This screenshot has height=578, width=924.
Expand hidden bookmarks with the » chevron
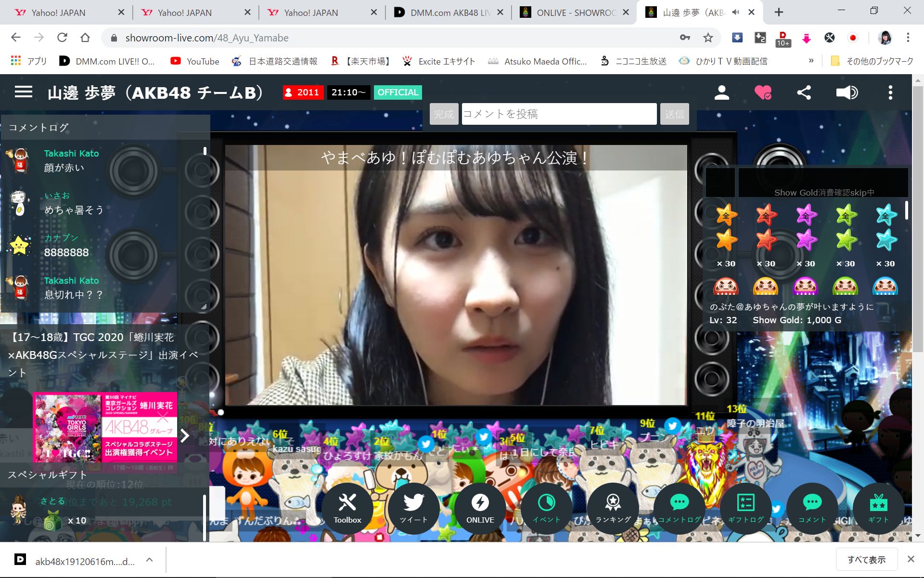coord(811,61)
